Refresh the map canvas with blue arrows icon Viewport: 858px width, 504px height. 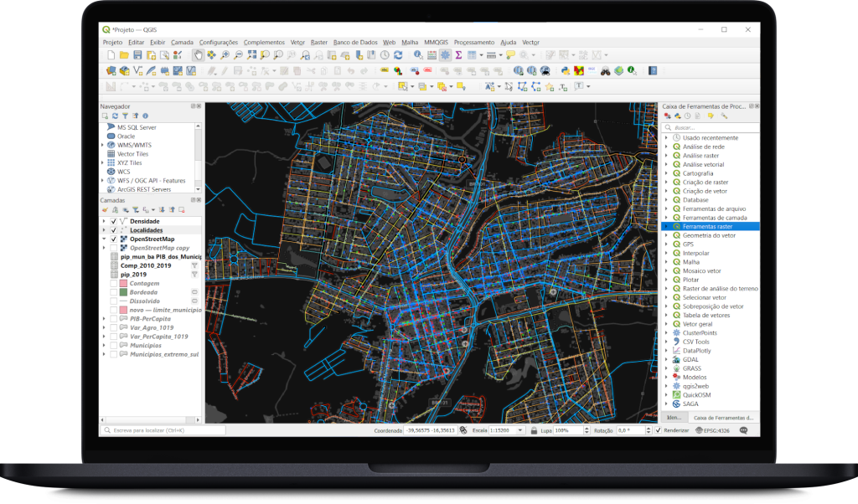pyautogui.click(x=398, y=55)
